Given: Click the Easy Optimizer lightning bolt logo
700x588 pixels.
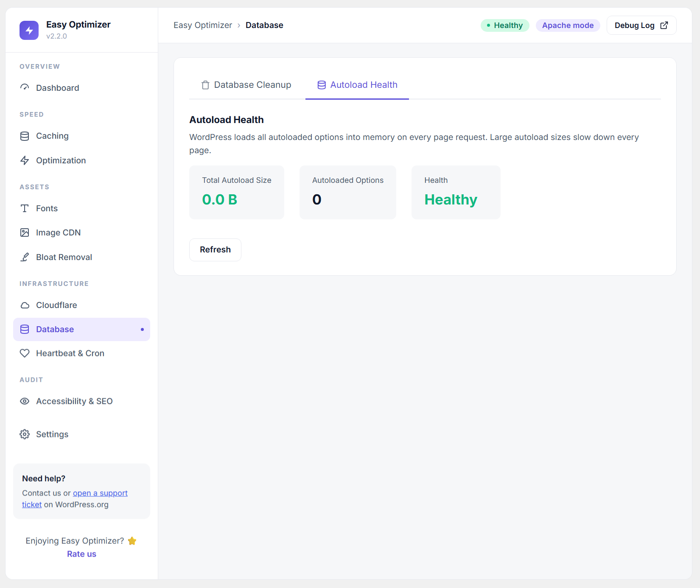Looking at the screenshot, I should point(29,30).
